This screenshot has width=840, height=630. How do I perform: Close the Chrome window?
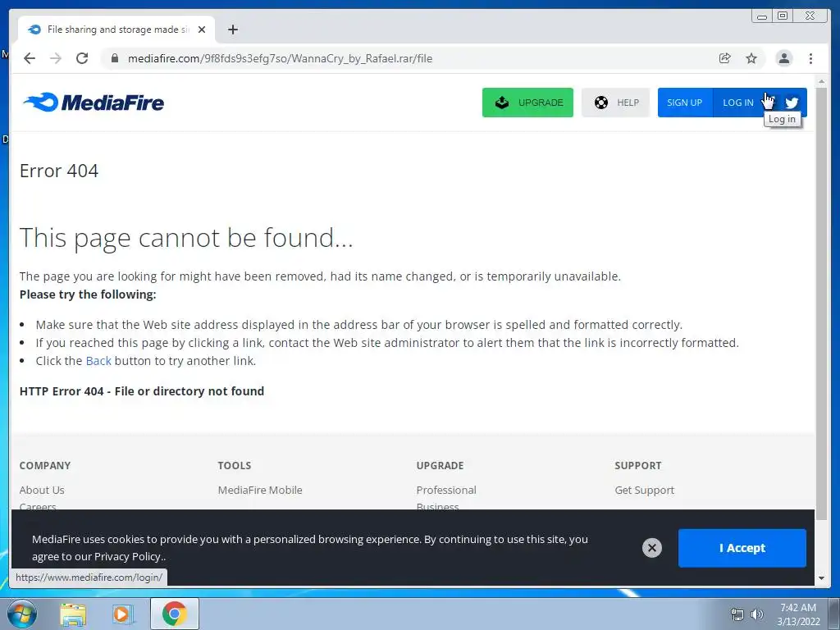click(810, 16)
